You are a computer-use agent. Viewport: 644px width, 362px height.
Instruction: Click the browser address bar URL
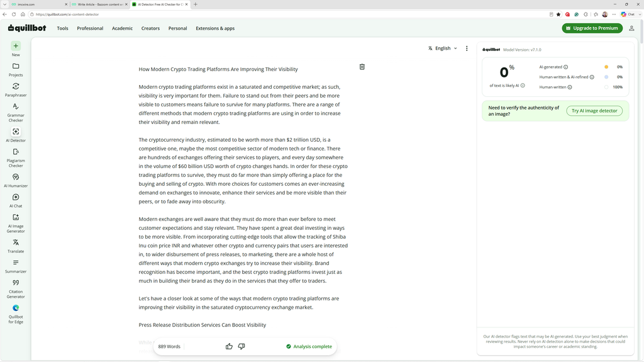coord(67,14)
